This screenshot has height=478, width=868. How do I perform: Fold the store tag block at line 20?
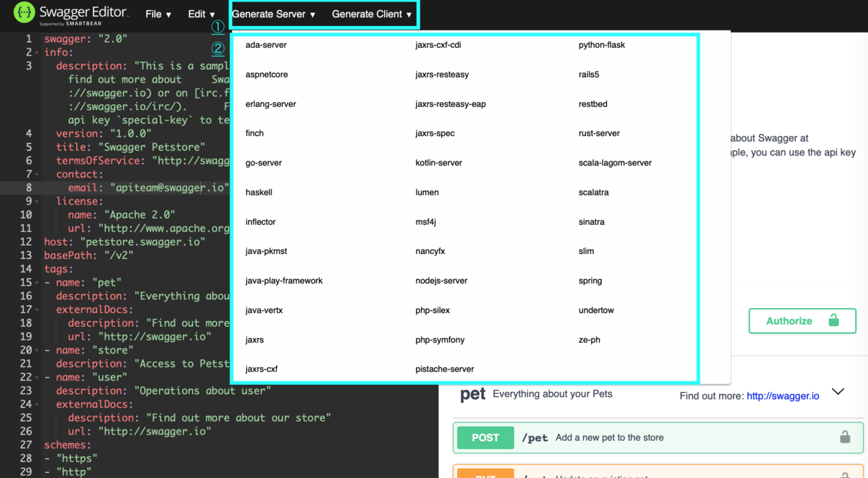tap(38, 350)
